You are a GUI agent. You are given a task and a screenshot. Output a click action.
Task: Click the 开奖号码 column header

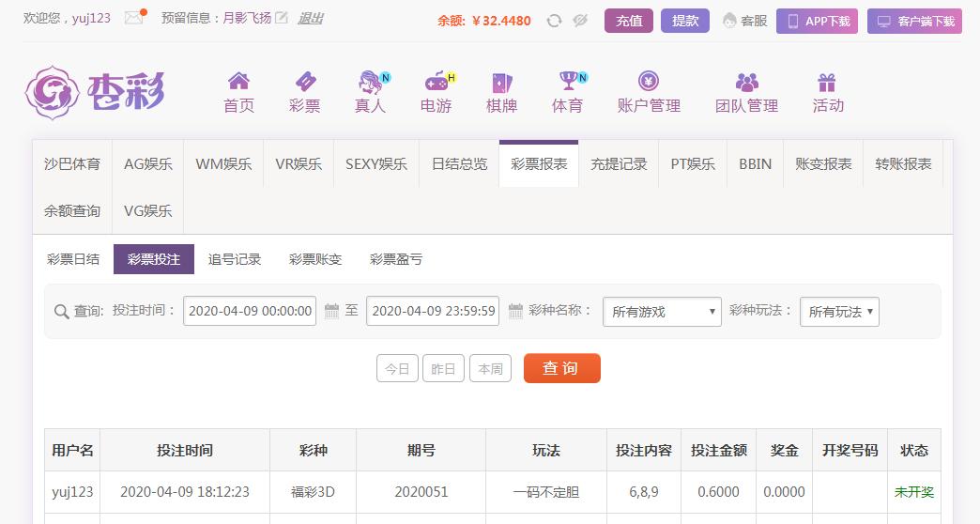point(850,450)
